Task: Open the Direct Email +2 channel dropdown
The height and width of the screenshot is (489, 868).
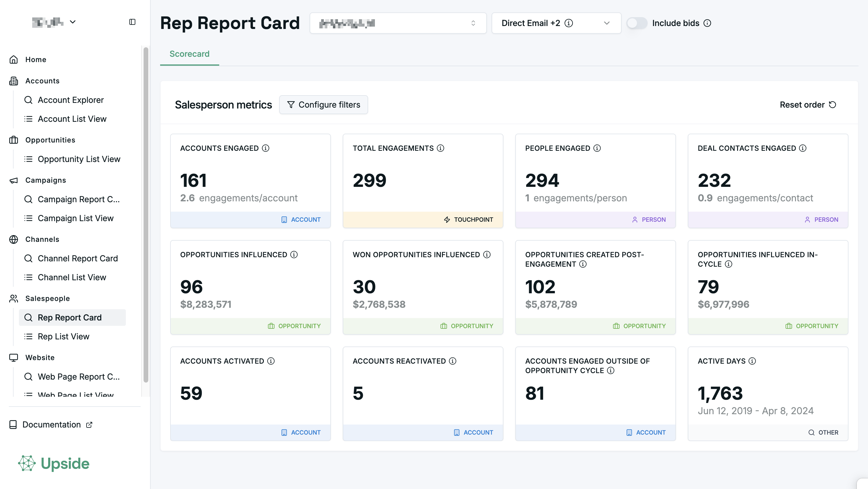Action: pyautogui.click(x=556, y=23)
